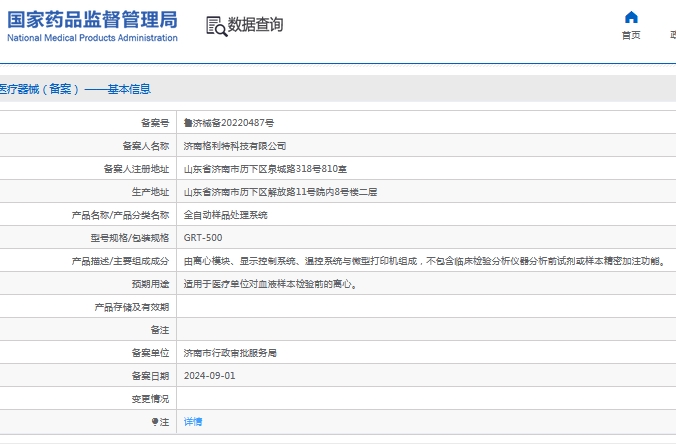Select the product description starting 由离心模块
676x448 pixels.
pyautogui.click(x=425, y=261)
